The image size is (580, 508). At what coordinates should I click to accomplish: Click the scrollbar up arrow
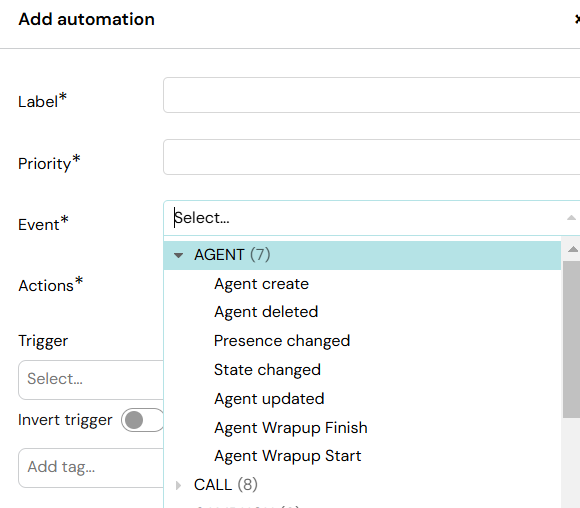pos(573,249)
